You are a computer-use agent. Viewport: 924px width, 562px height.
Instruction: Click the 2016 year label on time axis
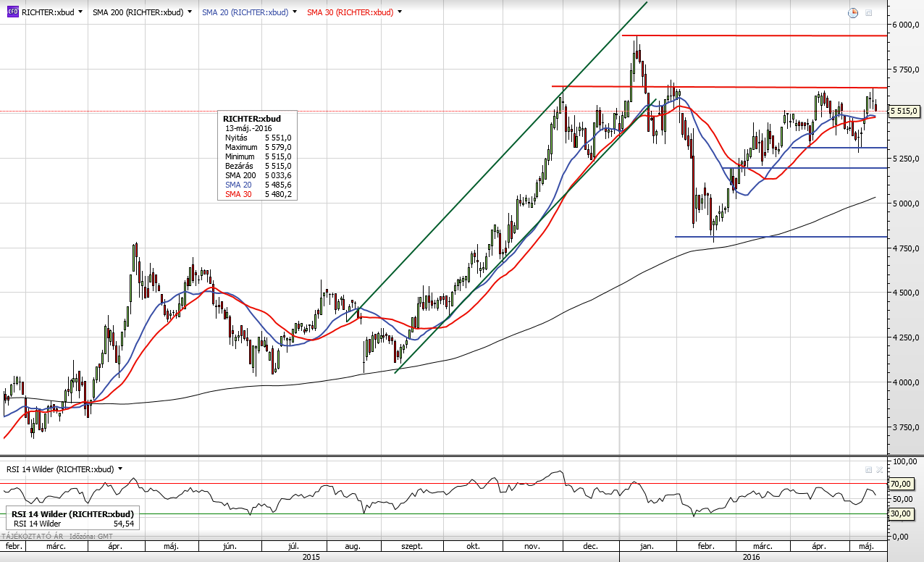pos(752,557)
